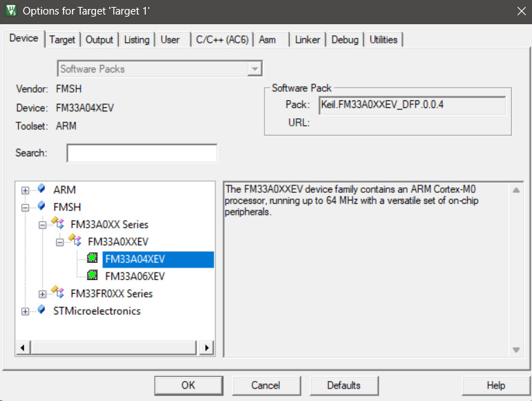Click the FM33FR0XX Series family icon
Viewport: 532px width, 401px height.
[59, 293]
